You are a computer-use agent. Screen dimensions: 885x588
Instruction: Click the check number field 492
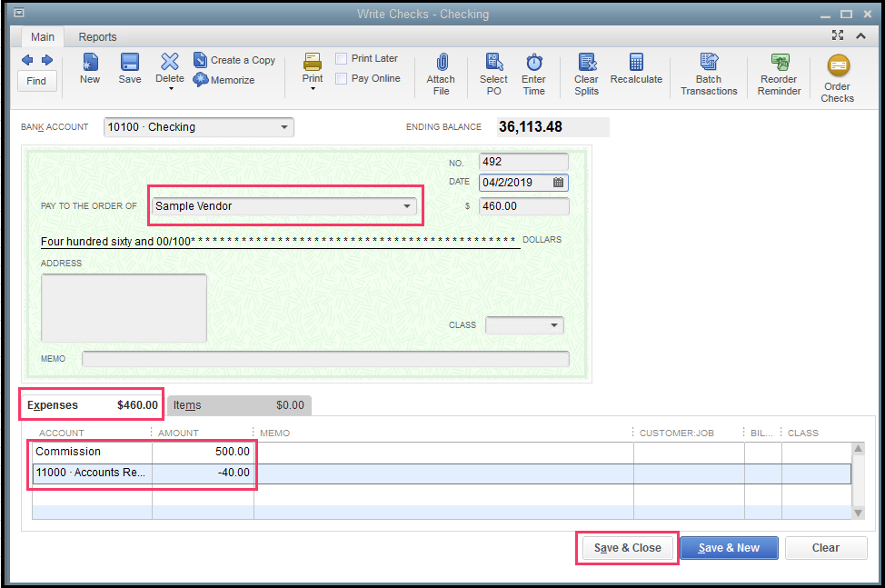(523, 162)
